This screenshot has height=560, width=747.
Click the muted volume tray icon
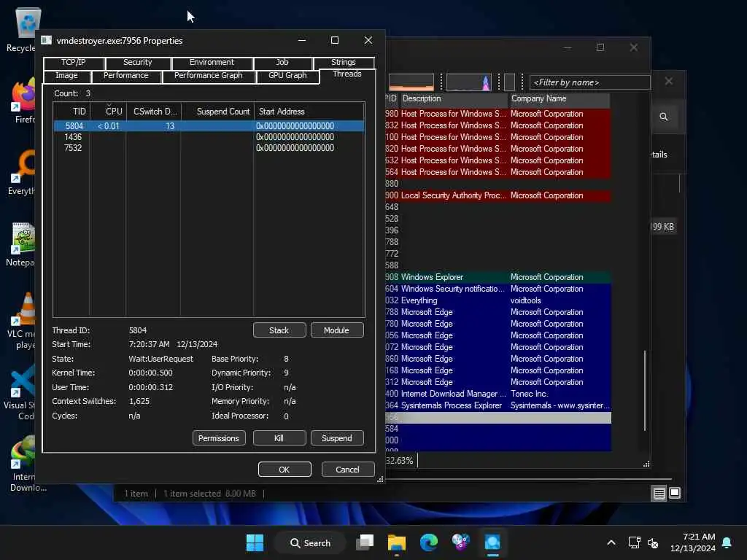point(653,542)
